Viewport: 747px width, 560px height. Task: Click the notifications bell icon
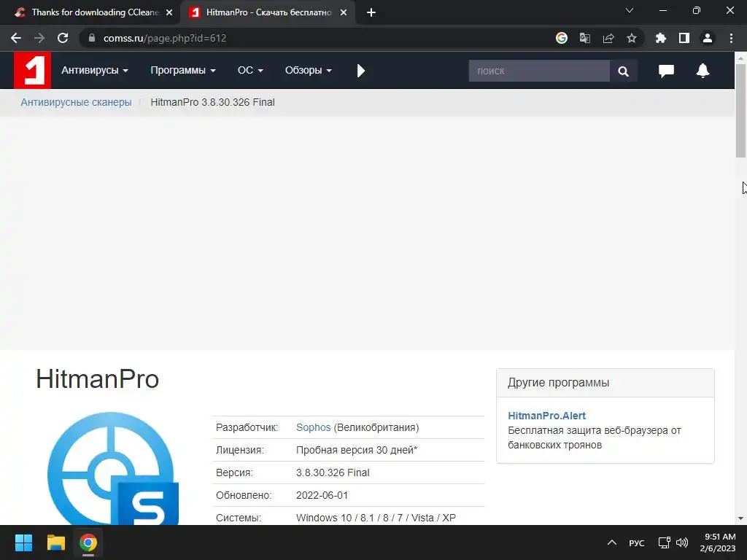[703, 71]
